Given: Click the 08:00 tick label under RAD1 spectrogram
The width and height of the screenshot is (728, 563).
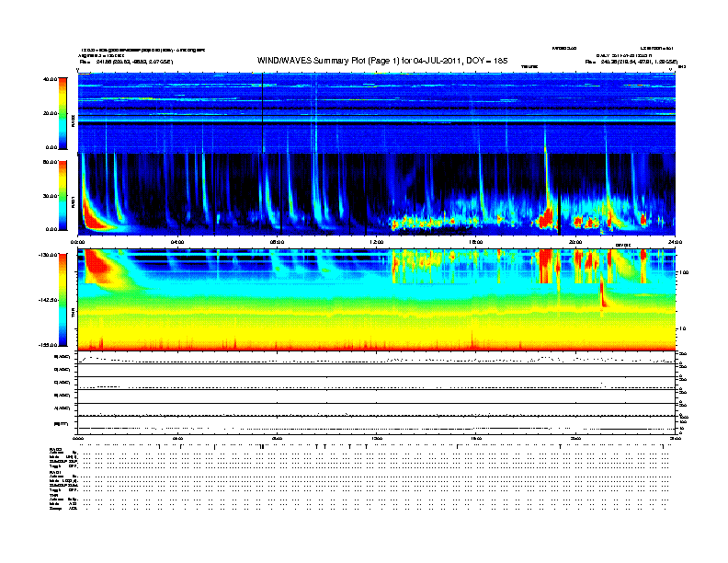Looking at the screenshot, I should pyautogui.click(x=277, y=242).
